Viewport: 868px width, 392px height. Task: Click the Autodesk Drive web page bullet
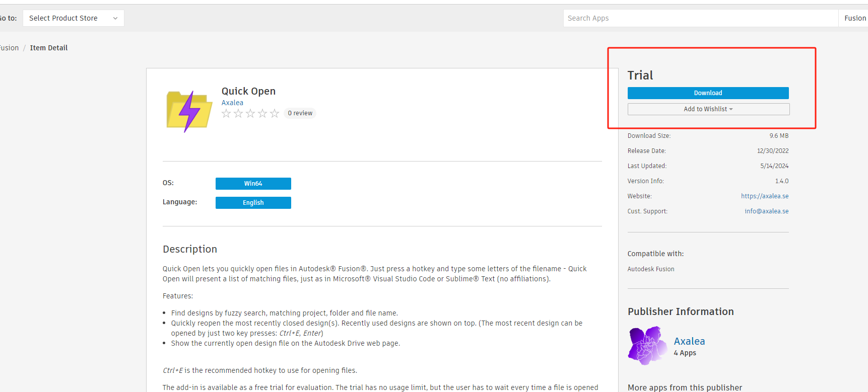click(x=286, y=343)
